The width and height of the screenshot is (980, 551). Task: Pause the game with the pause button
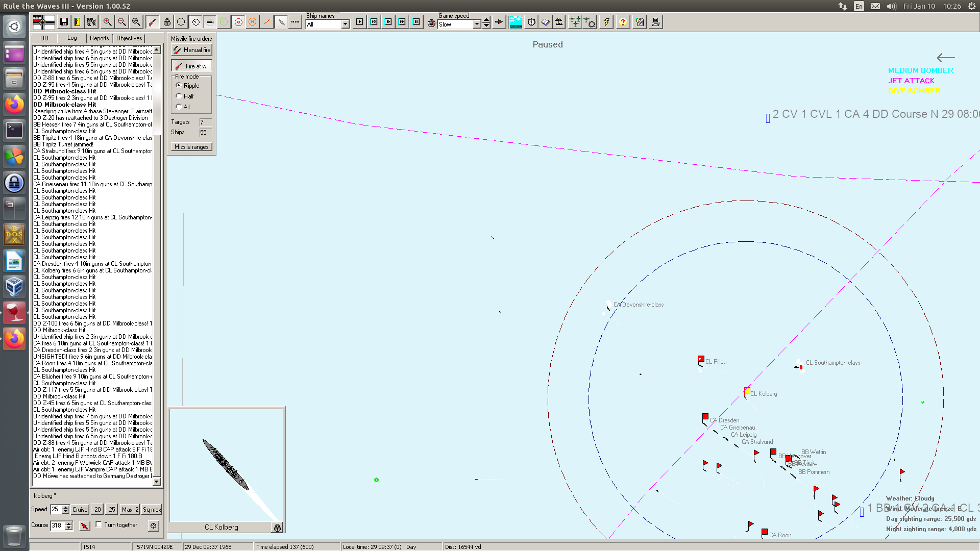coord(416,22)
